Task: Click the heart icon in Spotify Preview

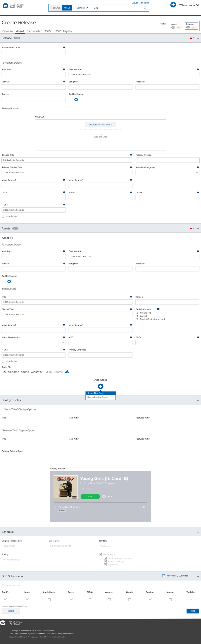Action: pos(104,497)
